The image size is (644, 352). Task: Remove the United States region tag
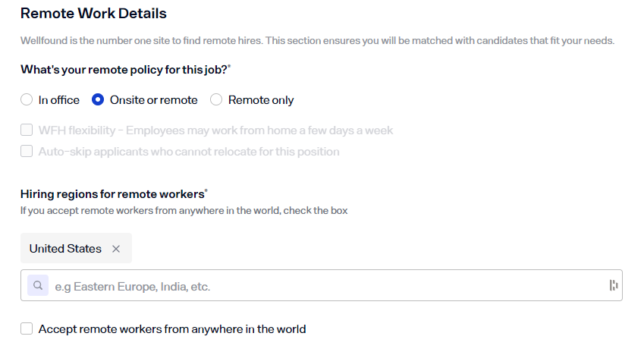coord(116,249)
